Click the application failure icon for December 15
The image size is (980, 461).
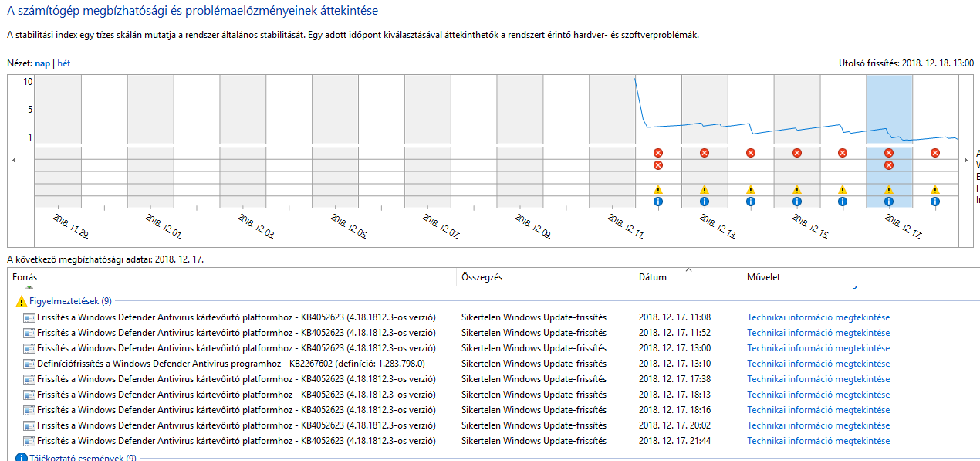pyautogui.click(x=796, y=153)
